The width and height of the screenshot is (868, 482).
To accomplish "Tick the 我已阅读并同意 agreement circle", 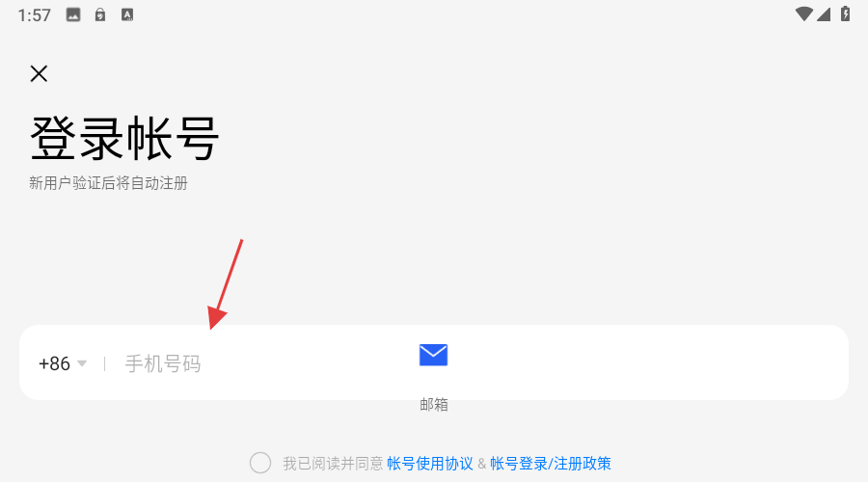I will (x=260, y=463).
